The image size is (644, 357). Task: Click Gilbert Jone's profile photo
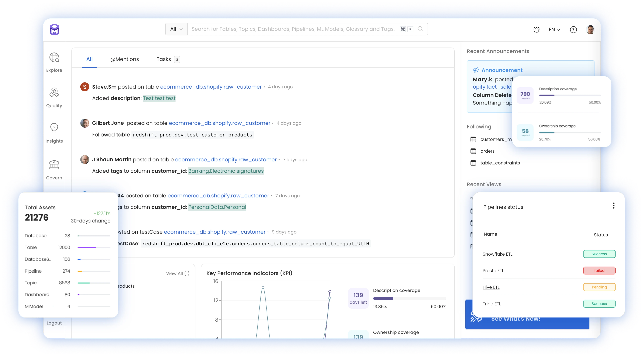pyautogui.click(x=85, y=123)
